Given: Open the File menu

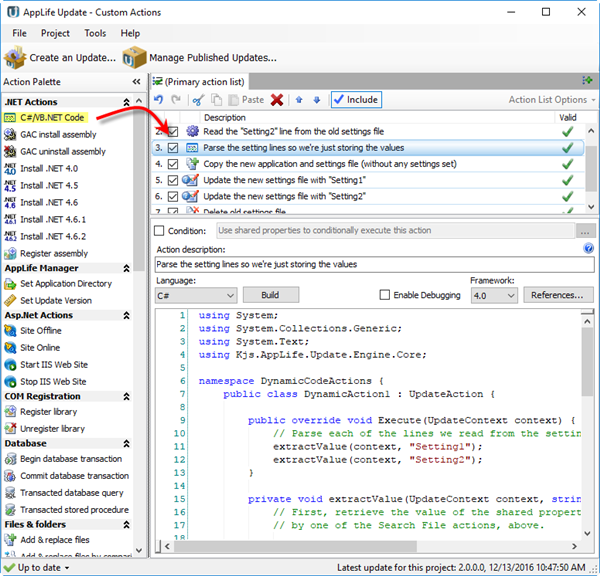Looking at the screenshot, I should pyautogui.click(x=19, y=33).
